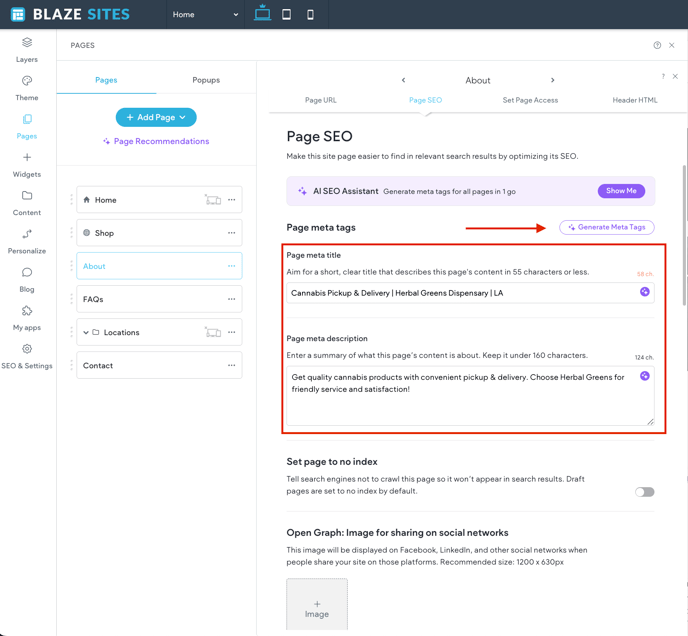Open the Header HTML tab

click(635, 100)
